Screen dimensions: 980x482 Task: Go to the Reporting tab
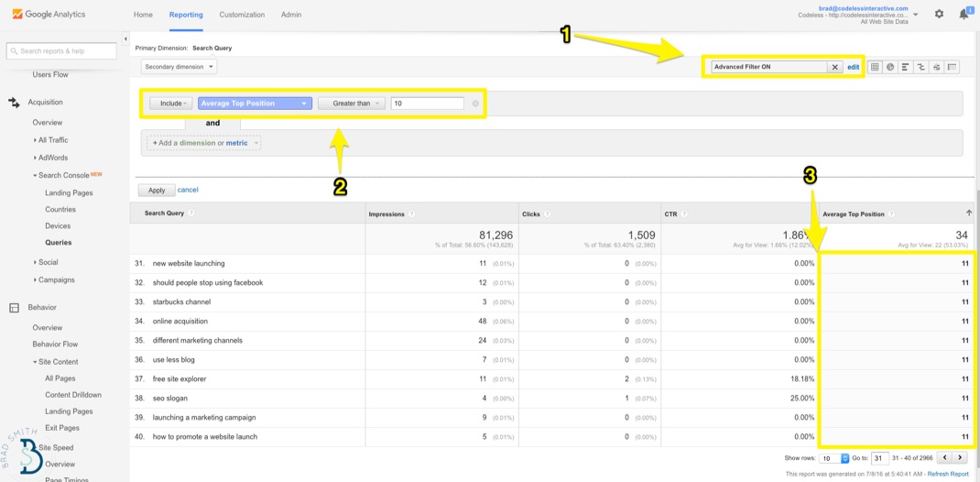click(x=186, y=15)
